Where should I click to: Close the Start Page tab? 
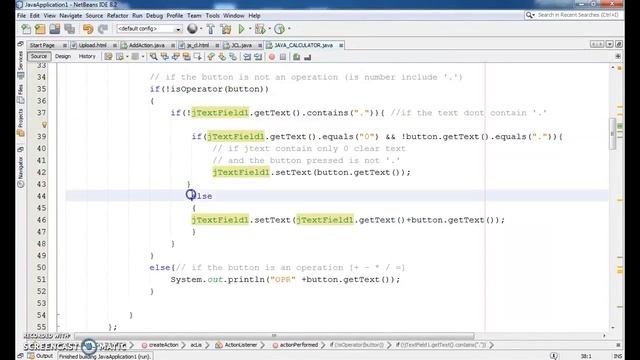coord(64,45)
